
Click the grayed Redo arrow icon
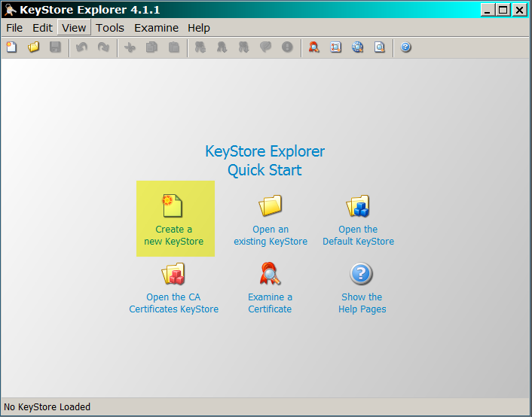103,47
